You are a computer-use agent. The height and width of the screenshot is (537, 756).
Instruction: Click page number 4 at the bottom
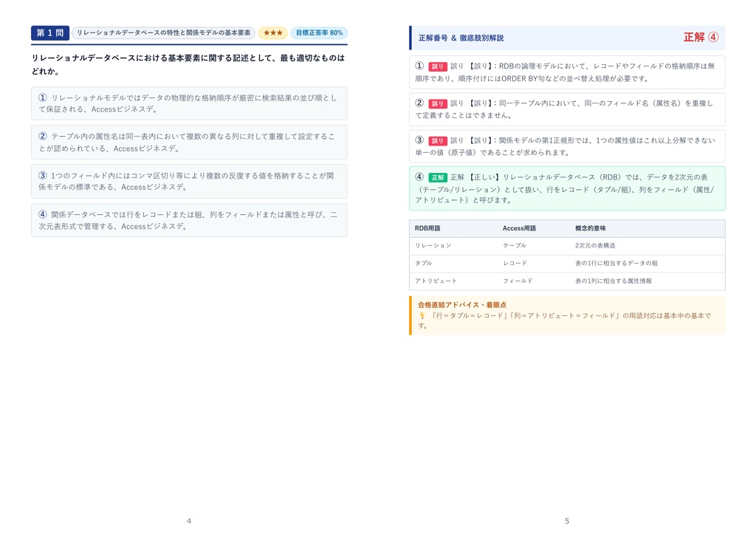tap(189, 521)
